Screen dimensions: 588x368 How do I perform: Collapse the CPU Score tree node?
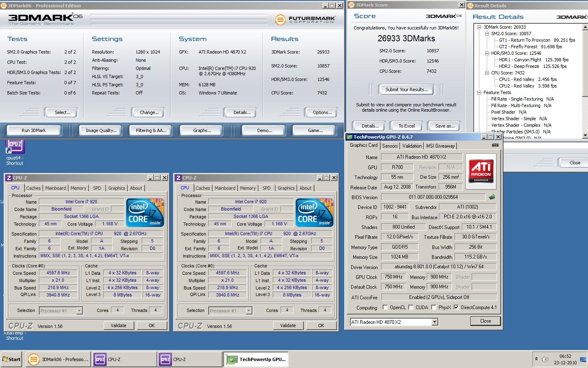pos(487,73)
